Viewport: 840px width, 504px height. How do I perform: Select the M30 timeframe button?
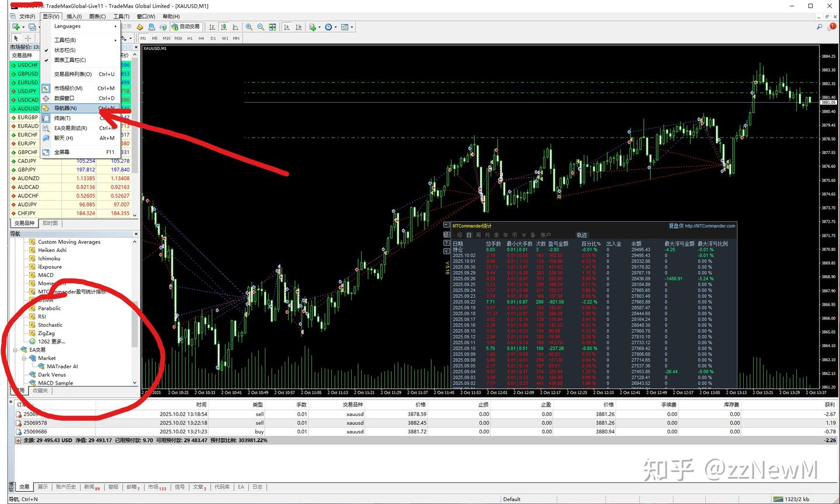pos(178,38)
